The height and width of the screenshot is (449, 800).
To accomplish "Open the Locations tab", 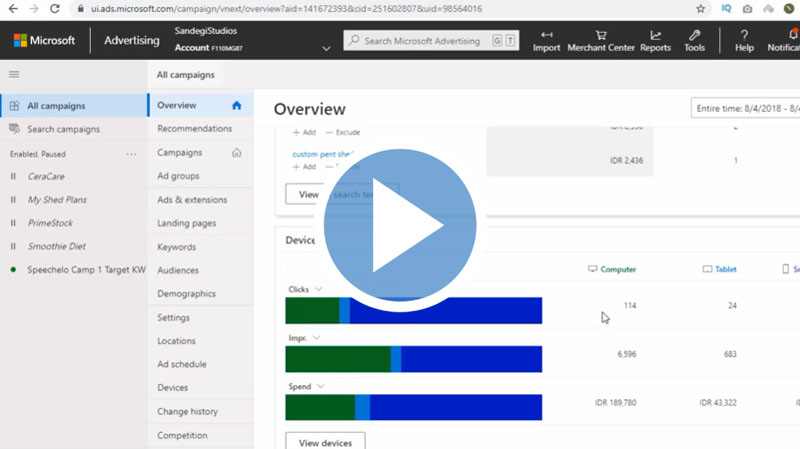I will point(176,341).
